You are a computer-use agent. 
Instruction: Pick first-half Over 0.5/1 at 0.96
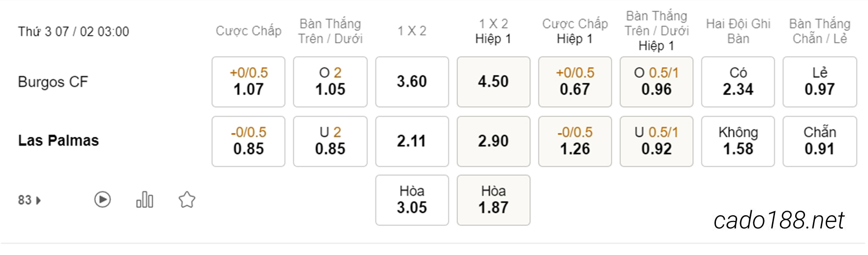click(x=656, y=82)
